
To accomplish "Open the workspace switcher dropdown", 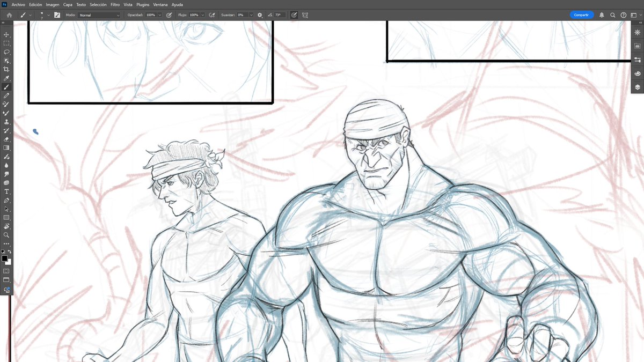I will click(635, 15).
